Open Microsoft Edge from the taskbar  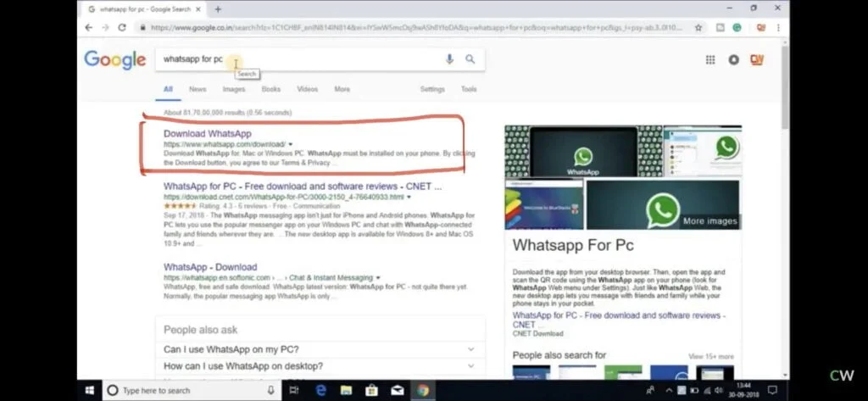[x=321, y=390]
